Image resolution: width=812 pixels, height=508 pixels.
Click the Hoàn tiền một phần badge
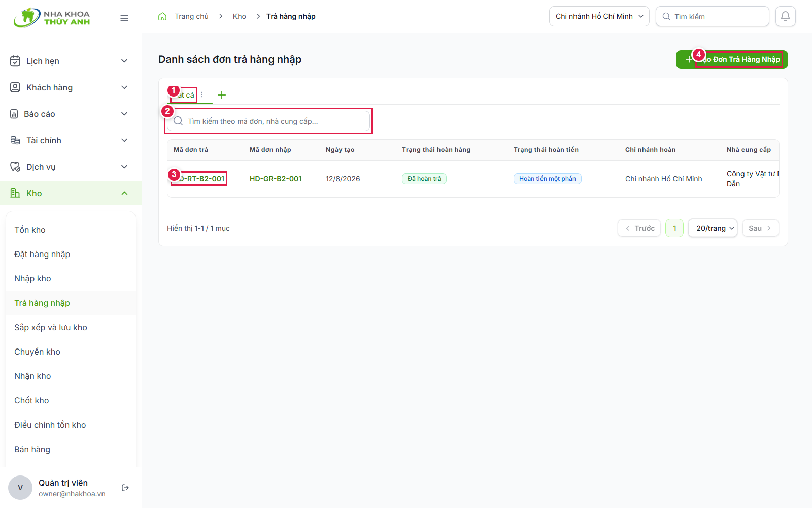tap(548, 179)
